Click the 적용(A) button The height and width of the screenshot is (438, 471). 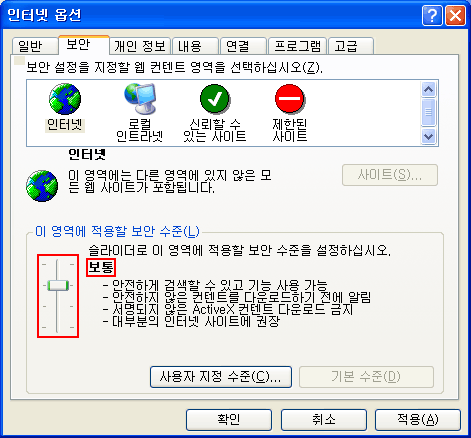418,420
